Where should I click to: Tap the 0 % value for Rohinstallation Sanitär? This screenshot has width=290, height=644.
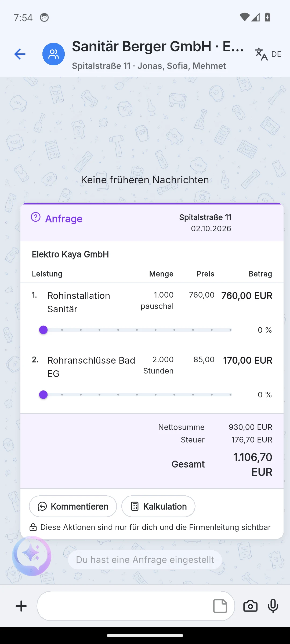pyautogui.click(x=265, y=330)
